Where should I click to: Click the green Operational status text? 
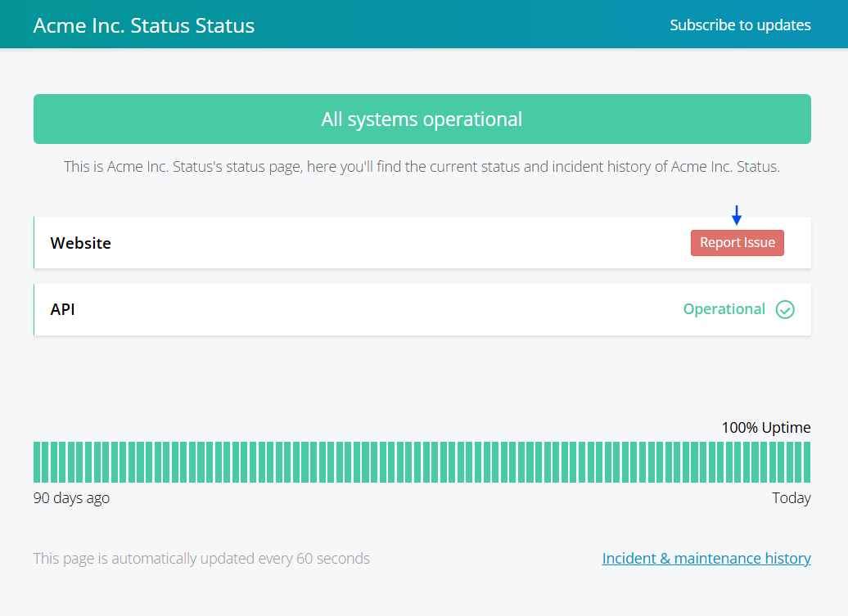pos(724,309)
